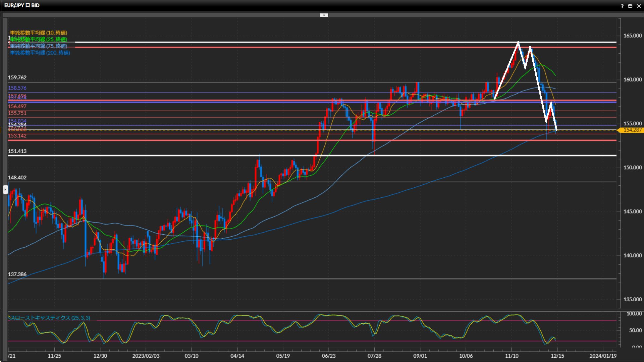Viewport: 644px width, 362px height.
Task: Click the 137.386 horizontal line label
Action: coord(17,274)
